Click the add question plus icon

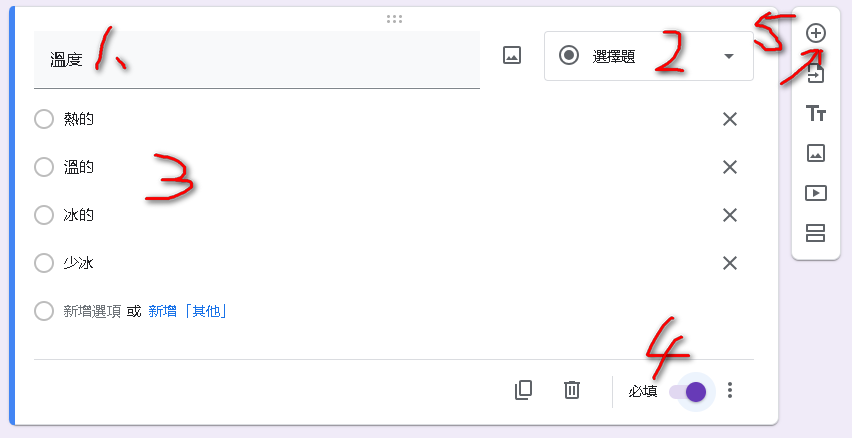tap(816, 33)
